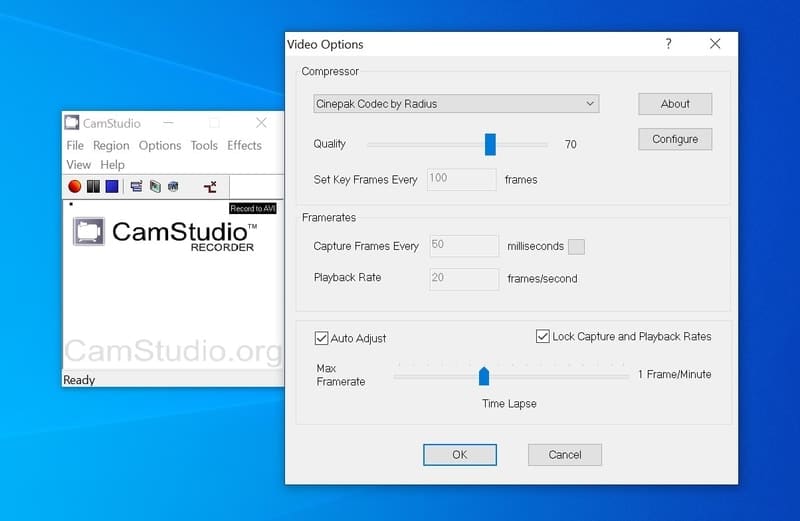The height and width of the screenshot is (521, 800).
Task: Open the Tools menu in CamStudio
Action: 204,145
